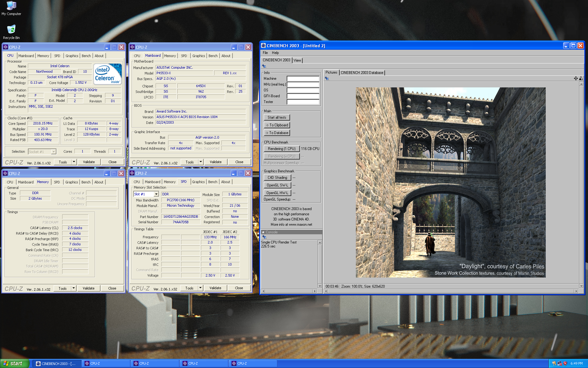Click the Close button in the CPU-Z SPD window

tap(239, 288)
